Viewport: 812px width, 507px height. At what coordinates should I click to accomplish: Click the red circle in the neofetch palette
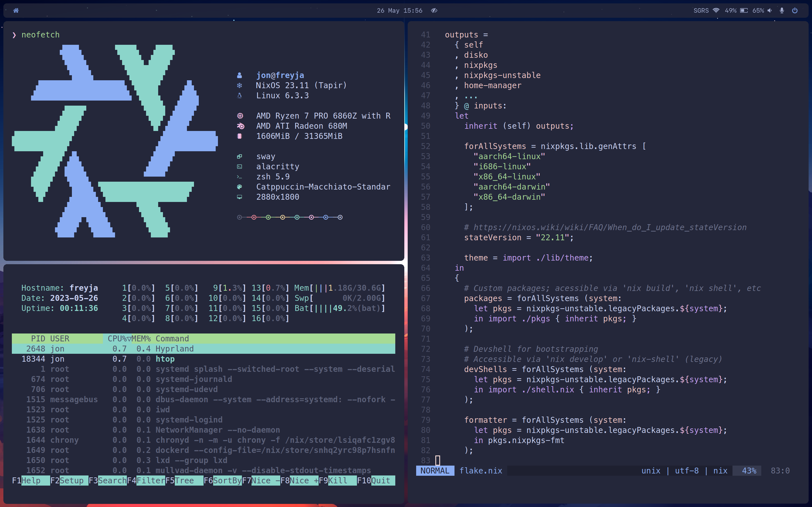(x=254, y=217)
